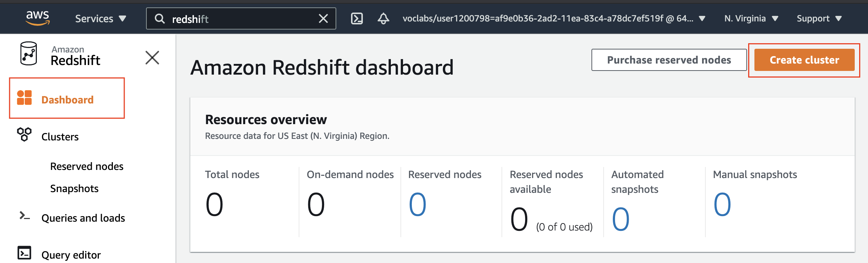Image resolution: width=868 pixels, height=263 pixels.
Task: Close the Redshift sidebar navigation
Action: tap(152, 58)
